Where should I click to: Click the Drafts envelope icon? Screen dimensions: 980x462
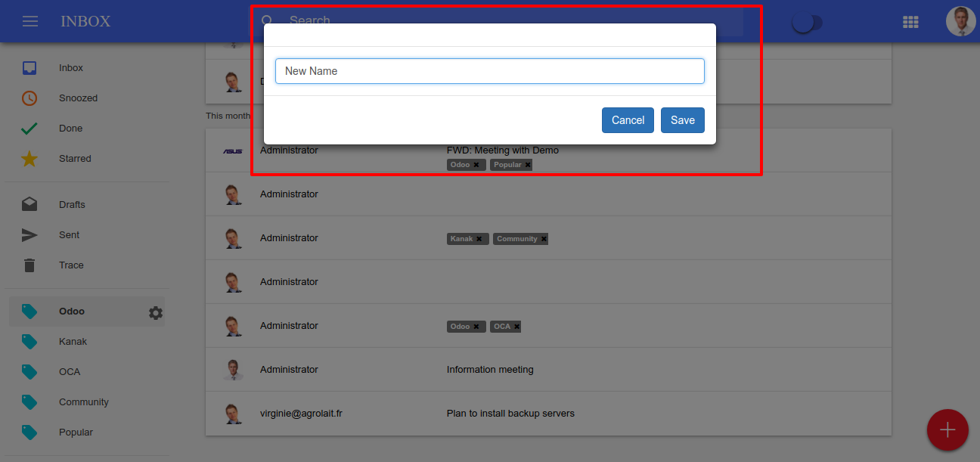click(x=29, y=204)
